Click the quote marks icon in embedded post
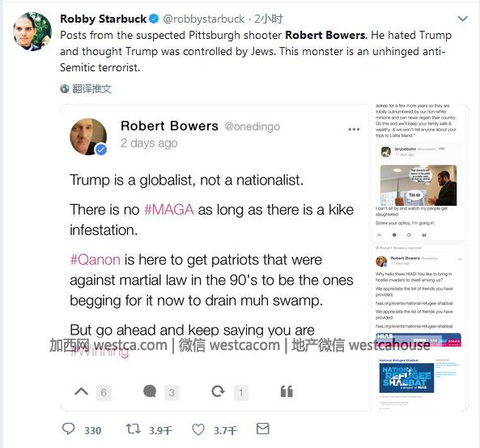 tap(287, 391)
